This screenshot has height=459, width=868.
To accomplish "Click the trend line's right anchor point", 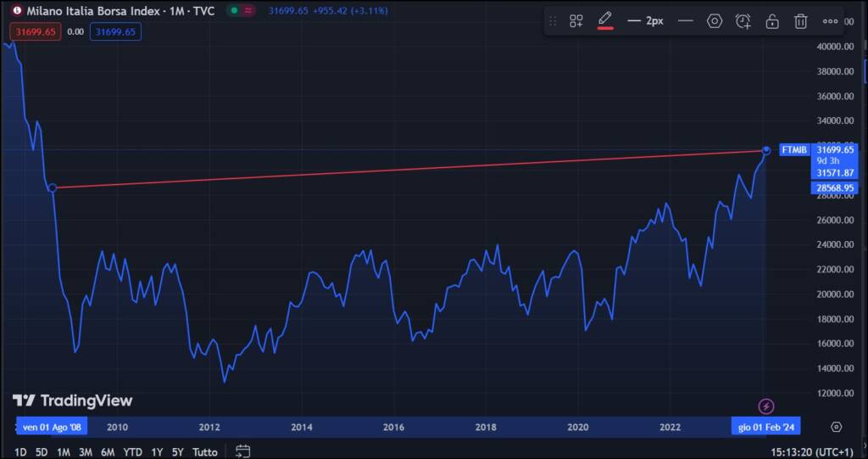I will pyautogui.click(x=766, y=150).
